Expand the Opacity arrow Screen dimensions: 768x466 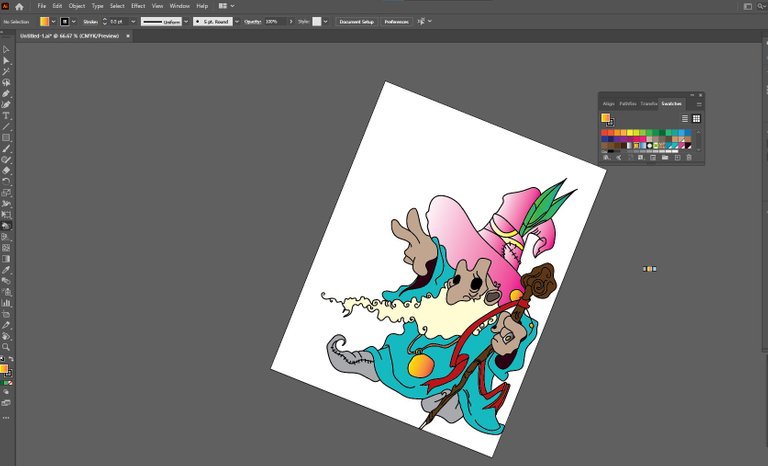[x=291, y=22]
